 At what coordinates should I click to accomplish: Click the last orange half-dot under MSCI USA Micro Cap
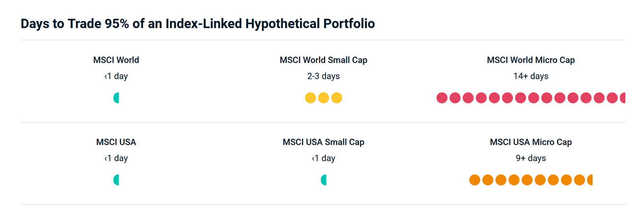pos(590,180)
